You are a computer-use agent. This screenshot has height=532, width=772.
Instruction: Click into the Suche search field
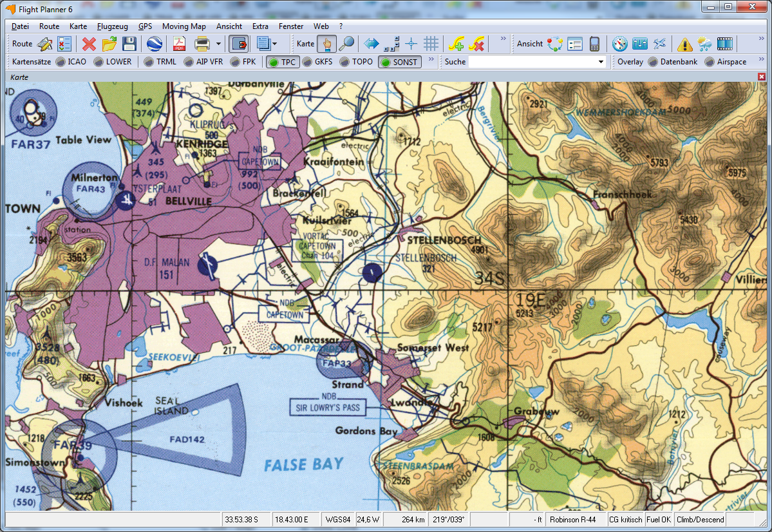tap(532, 62)
